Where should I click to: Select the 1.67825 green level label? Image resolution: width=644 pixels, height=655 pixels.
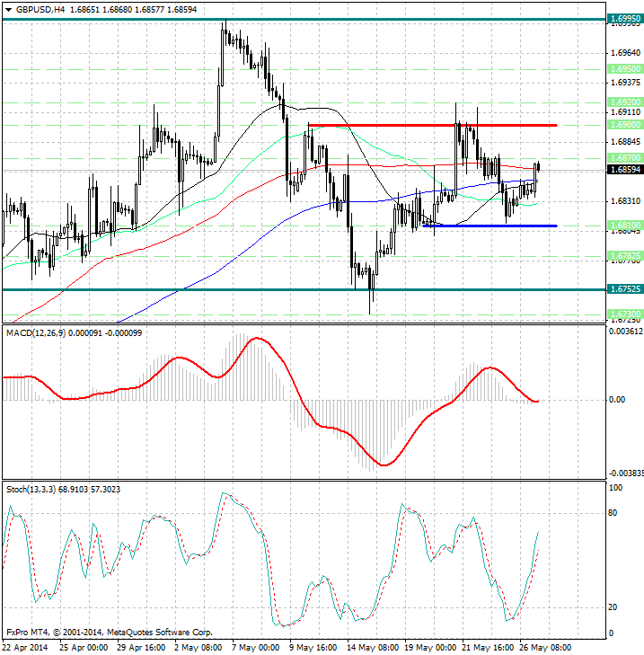[625, 256]
